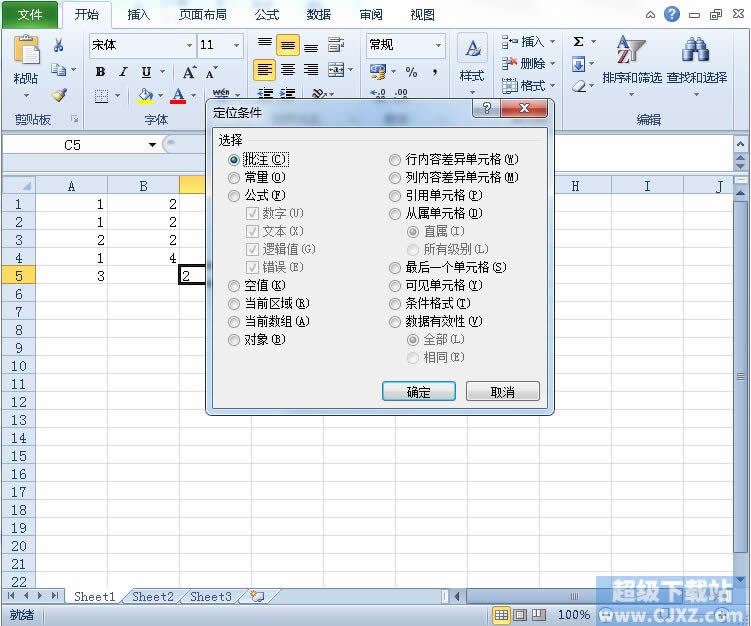
Task: Expand the 插入 cells dropdown arrow
Action: tap(552, 42)
